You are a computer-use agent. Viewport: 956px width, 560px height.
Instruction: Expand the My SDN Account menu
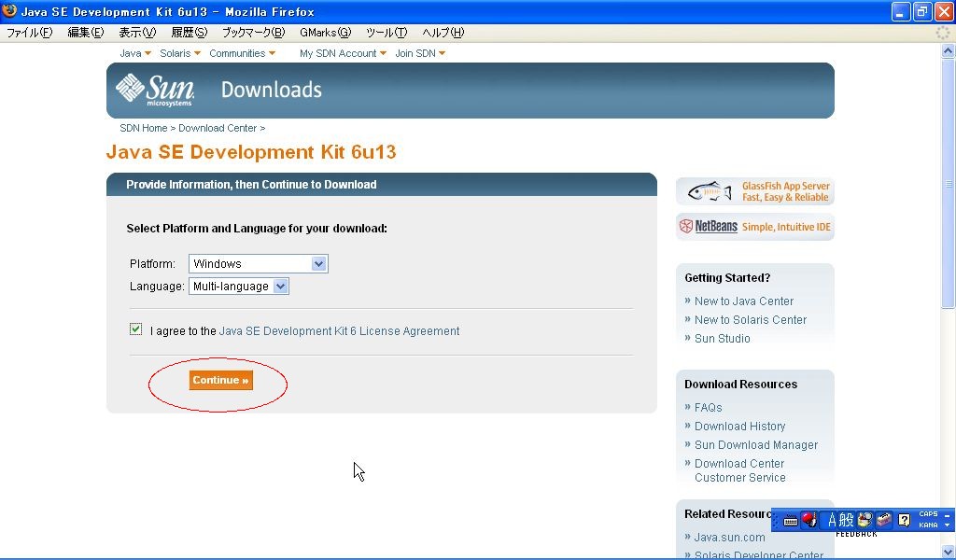343,53
